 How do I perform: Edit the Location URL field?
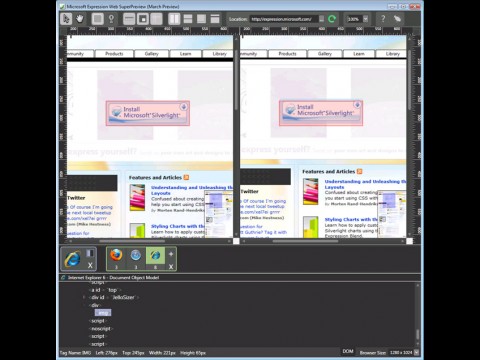tap(284, 19)
